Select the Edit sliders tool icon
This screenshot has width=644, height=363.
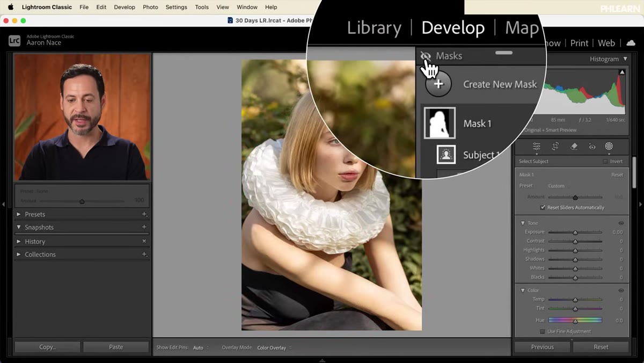[x=537, y=147]
